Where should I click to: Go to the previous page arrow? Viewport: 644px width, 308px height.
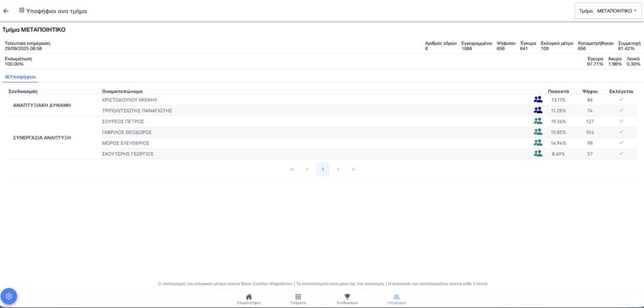coord(307,169)
